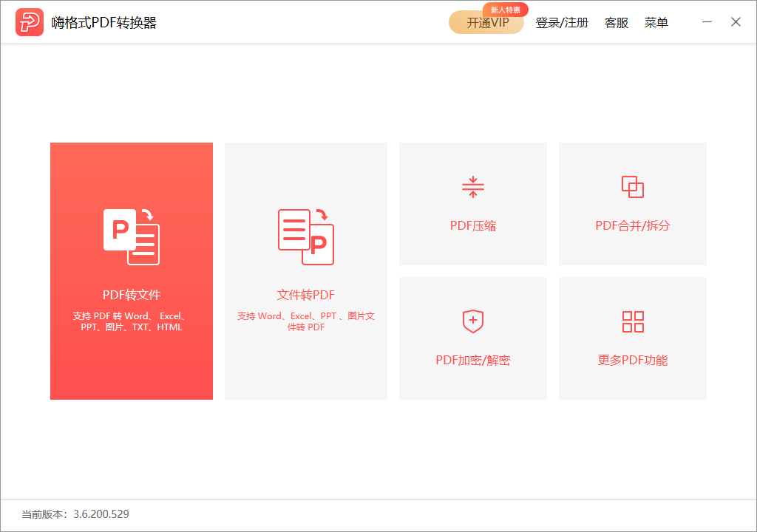Open the 菜单 menu
The image size is (757, 532).
click(656, 23)
